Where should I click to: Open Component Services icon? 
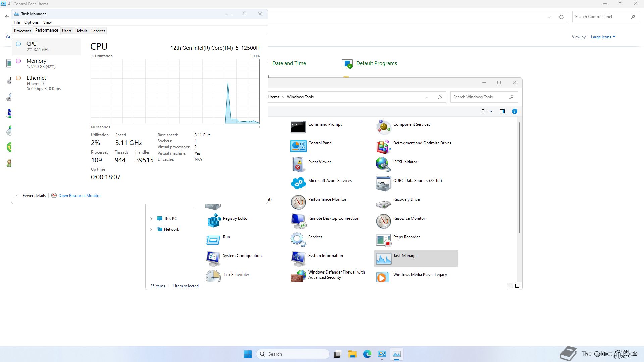(383, 127)
